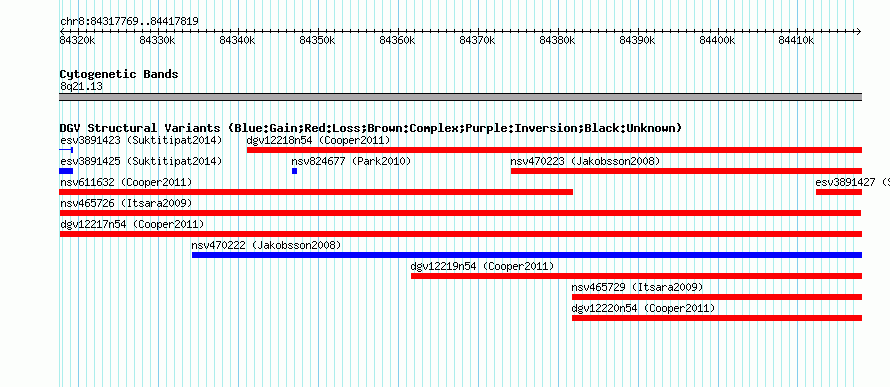
Task: Click the 84370k ruler position
Action: click(x=477, y=40)
